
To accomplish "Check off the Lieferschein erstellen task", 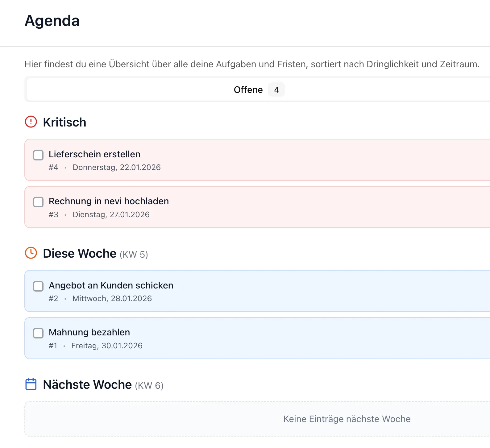I will click(x=38, y=155).
